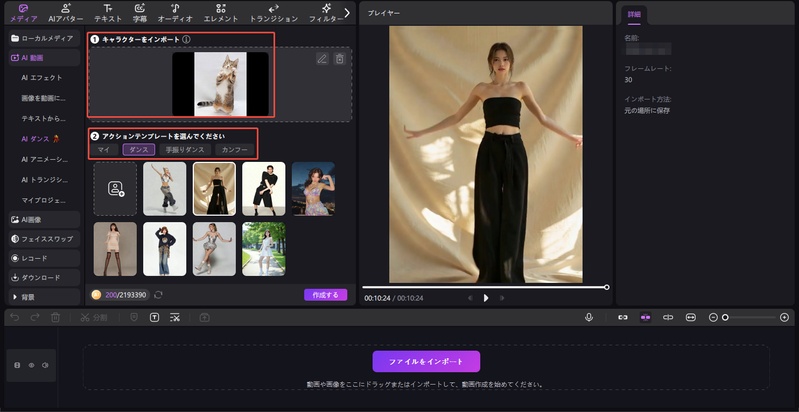The width and height of the screenshot is (799, 412).
Task: Select the マイ template category
Action: click(x=104, y=150)
